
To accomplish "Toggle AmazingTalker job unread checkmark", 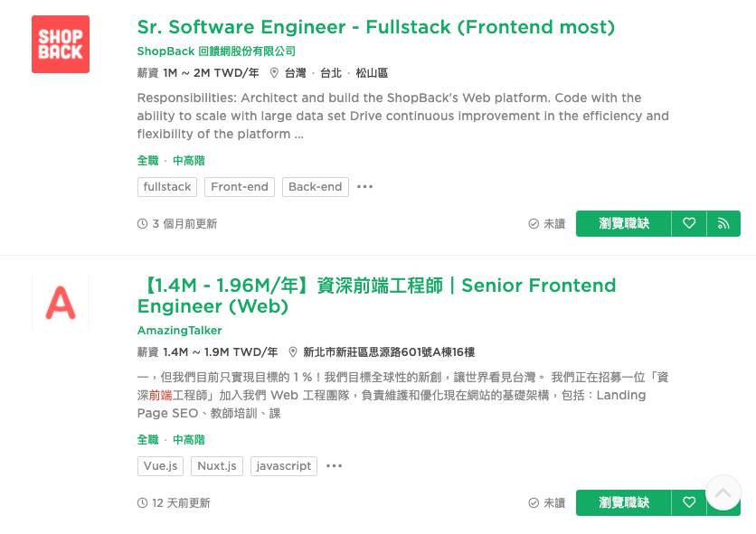I will click(x=547, y=502).
